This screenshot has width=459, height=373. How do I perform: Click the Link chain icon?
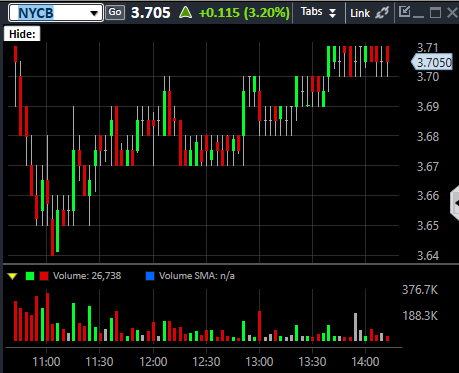pos(382,13)
